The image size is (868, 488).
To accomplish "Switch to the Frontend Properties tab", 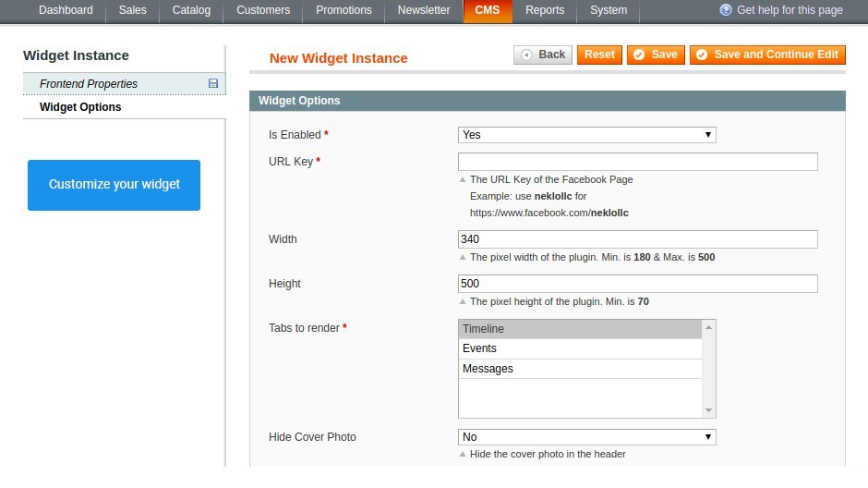I will 124,83.
